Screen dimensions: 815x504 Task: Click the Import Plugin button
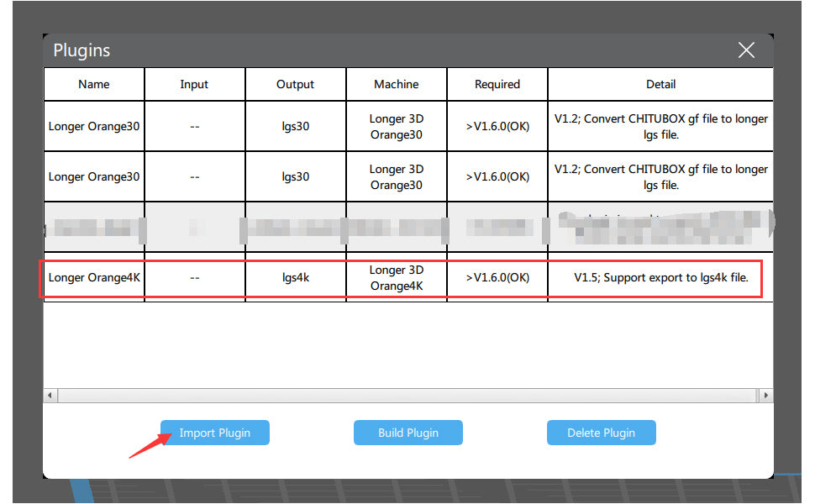pyautogui.click(x=214, y=433)
